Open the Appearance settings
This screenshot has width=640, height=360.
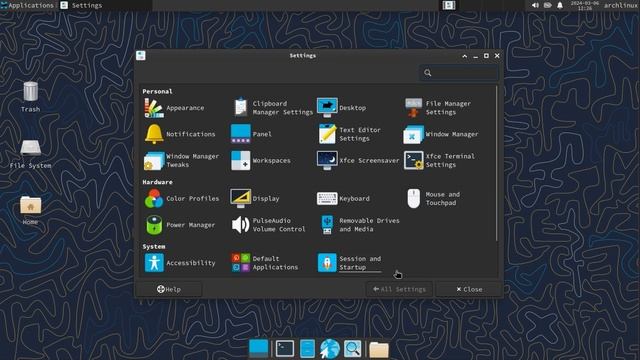tap(174, 108)
